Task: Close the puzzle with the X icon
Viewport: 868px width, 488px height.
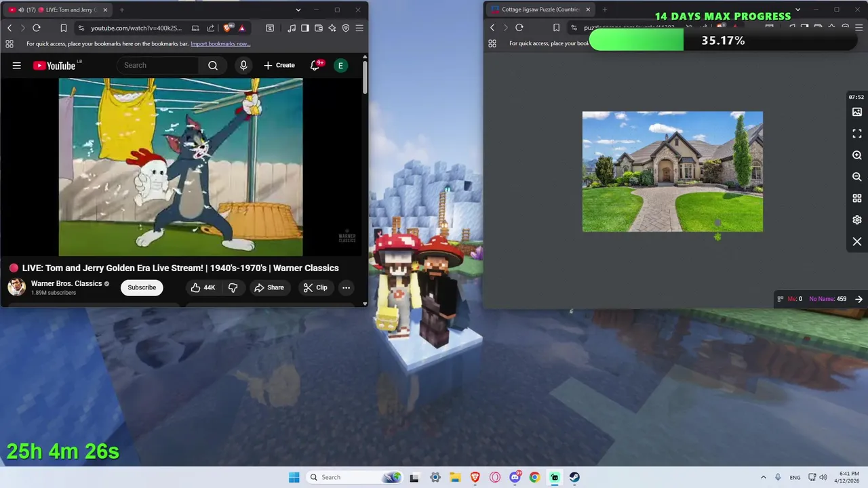Action: point(857,242)
